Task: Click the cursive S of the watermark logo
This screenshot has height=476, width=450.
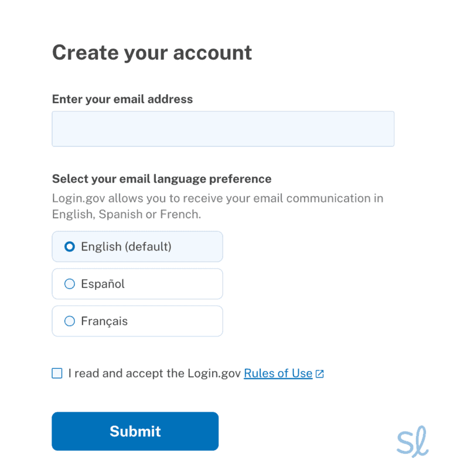Action: (x=406, y=442)
